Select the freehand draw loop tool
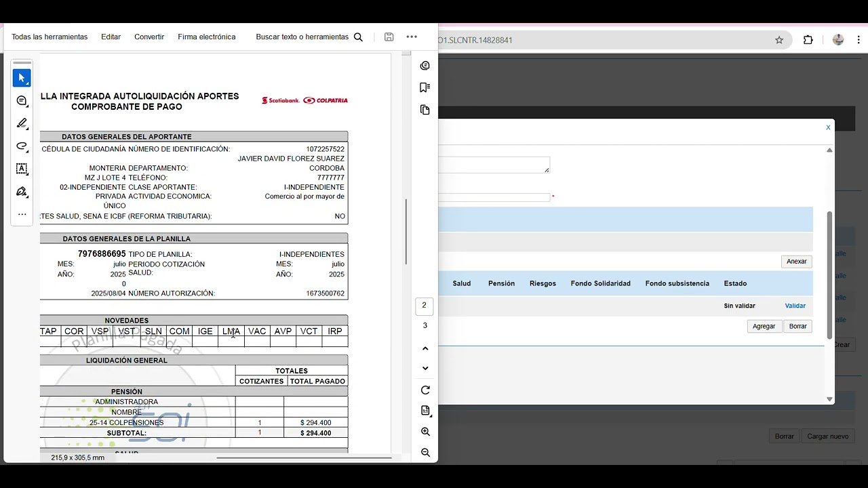Screen dimensions: 868x488 pyautogui.click(x=22, y=146)
